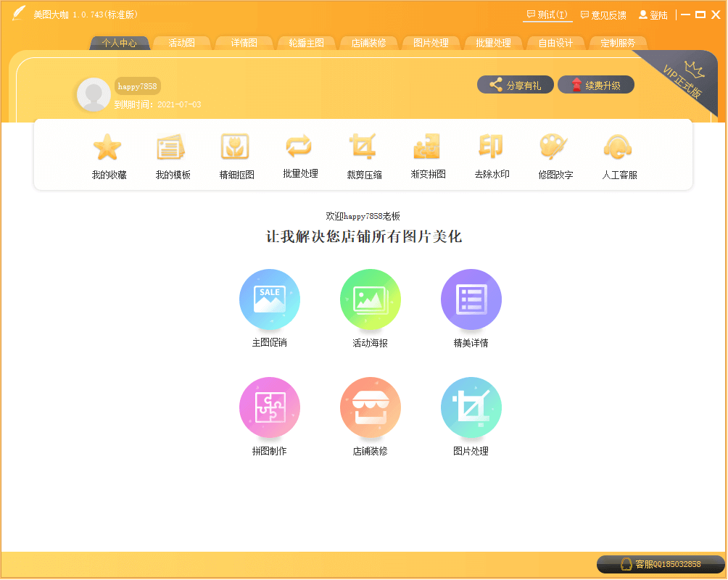Open 渐变拼图 puzzle icon

click(426, 146)
